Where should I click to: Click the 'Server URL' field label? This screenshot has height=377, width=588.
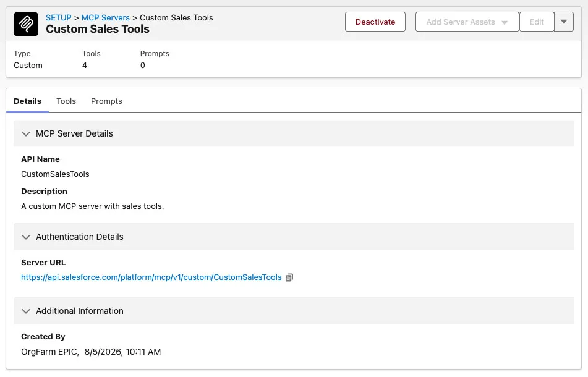[43, 262]
